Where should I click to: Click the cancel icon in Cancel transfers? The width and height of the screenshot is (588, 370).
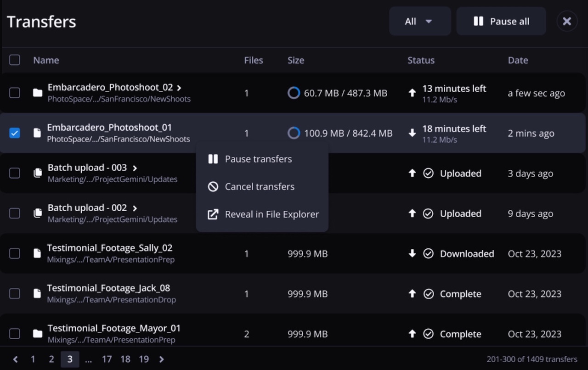(x=213, y=186)
